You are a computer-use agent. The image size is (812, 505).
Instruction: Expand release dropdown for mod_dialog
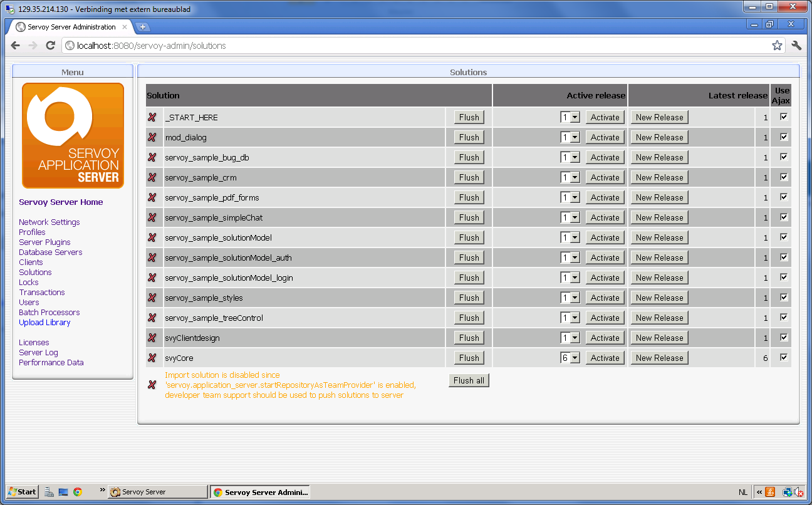click(x=570, y=137)
